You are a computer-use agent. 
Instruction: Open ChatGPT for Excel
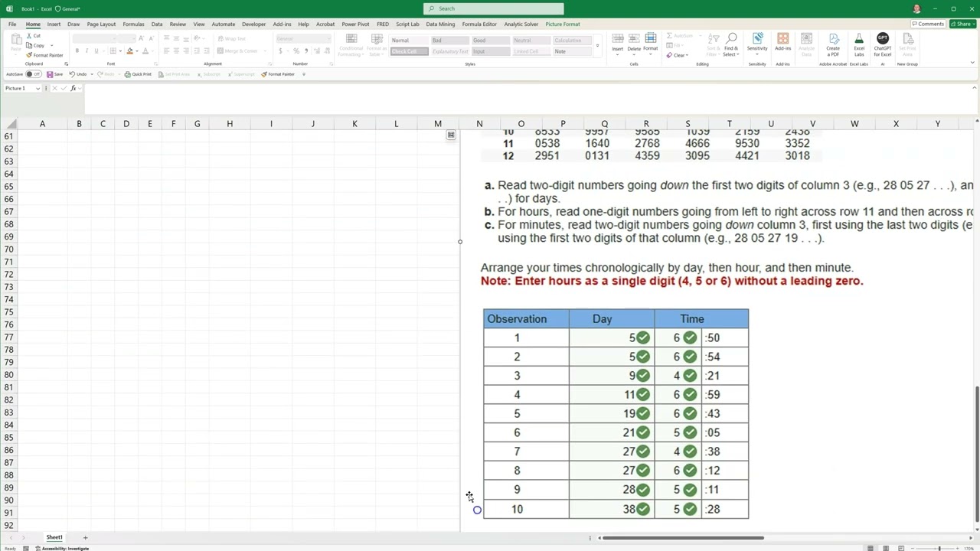pyautogui.click(x=883, y=44)
